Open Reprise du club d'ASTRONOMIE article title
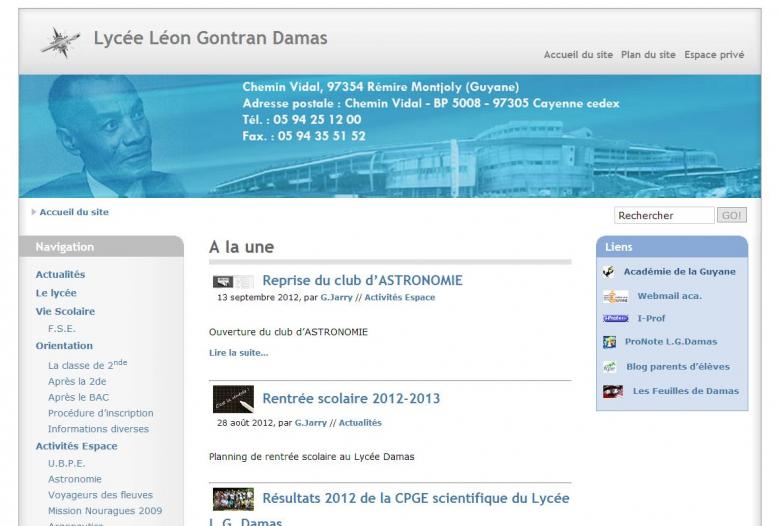This screenshot has height=526, width=778. (x=362, y=280)
